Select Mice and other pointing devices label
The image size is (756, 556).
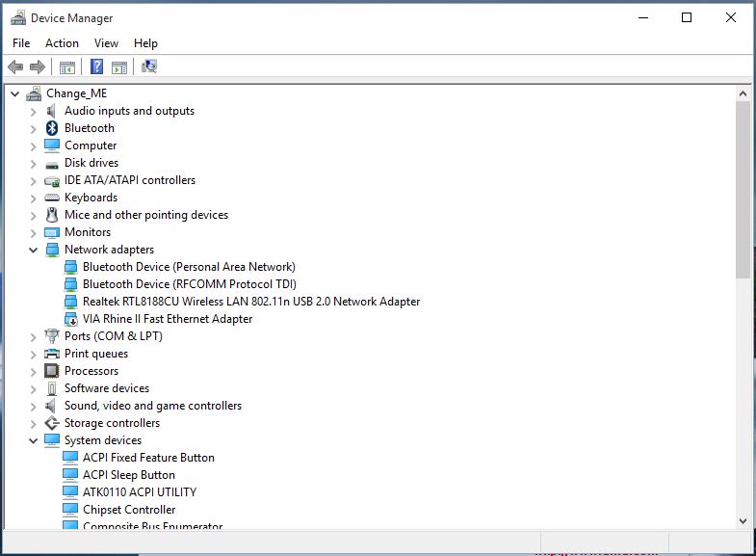(146, 215)
